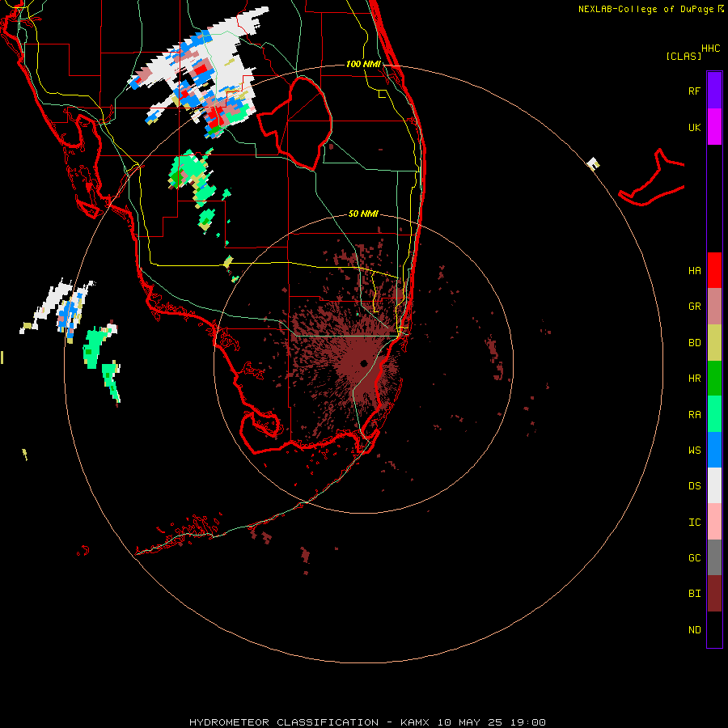This screenshot has height=728, width=728.
Task: Click the HHC product label
Action: click(710, 49)
